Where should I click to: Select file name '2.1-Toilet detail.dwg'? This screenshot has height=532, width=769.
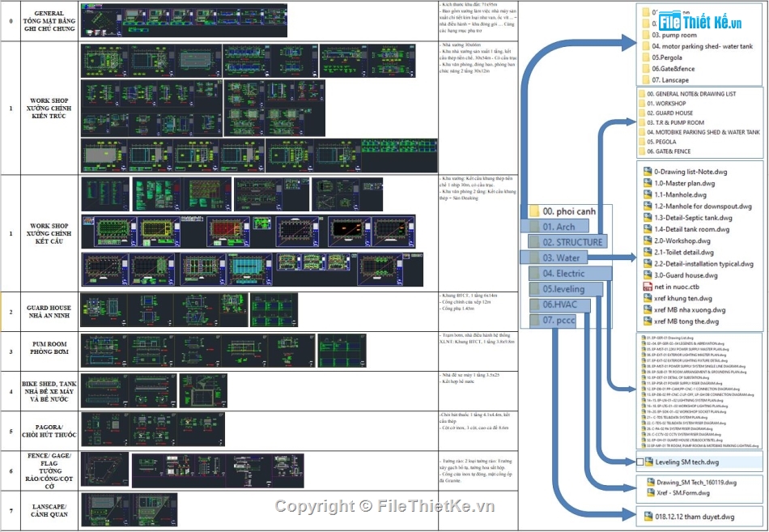pyautogui.click(x=684, y=253)
